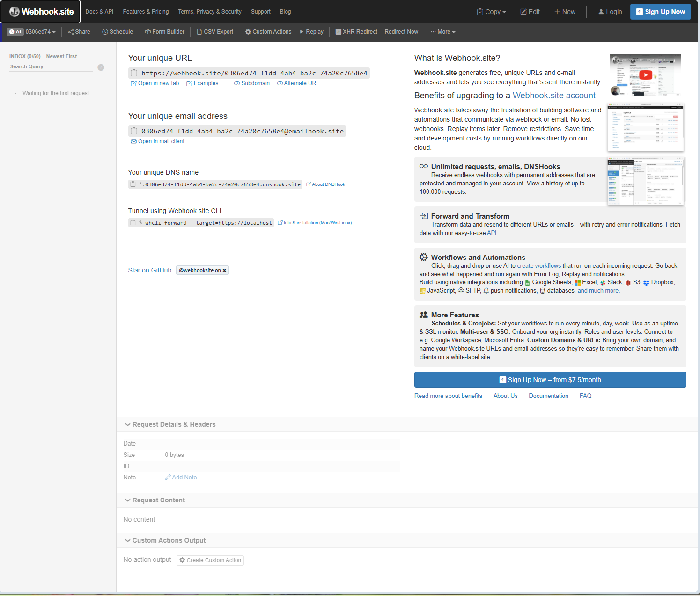700x596 pixels.
Task: Open the More dropdown menu
Action: tap(443, 32)
